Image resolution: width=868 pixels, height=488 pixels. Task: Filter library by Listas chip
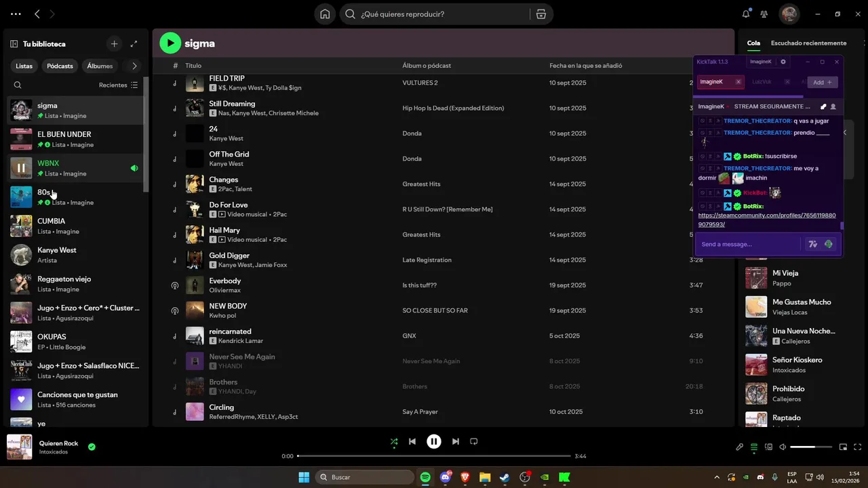tap(24, 66)
